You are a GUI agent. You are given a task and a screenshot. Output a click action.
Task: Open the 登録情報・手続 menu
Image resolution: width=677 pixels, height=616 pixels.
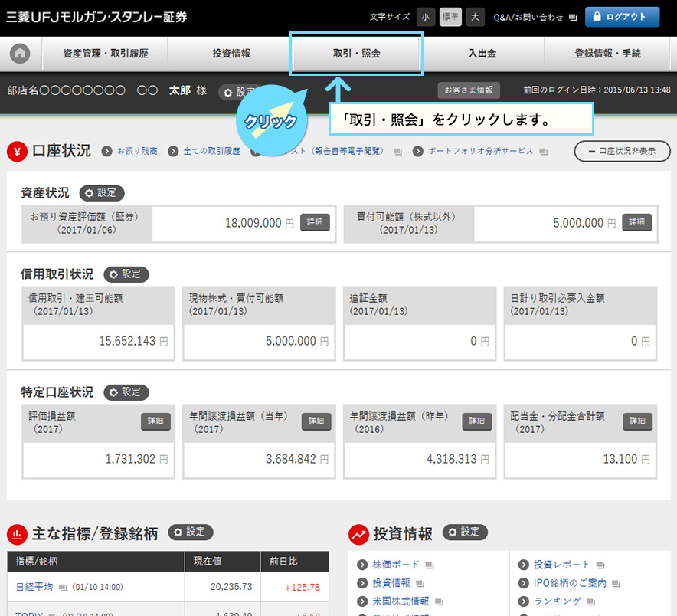607,54
